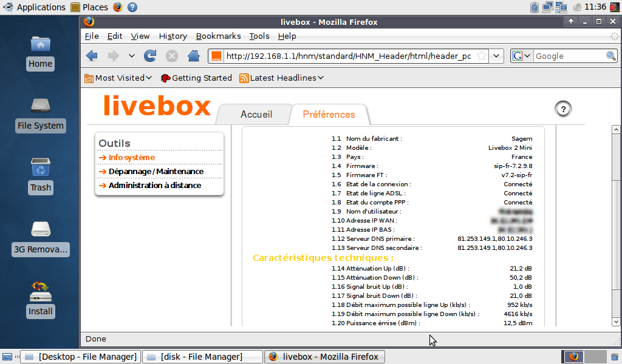Viewport: 622px width, 364px height.
Task: Open the Tools menu
Action: pos(259,36)
